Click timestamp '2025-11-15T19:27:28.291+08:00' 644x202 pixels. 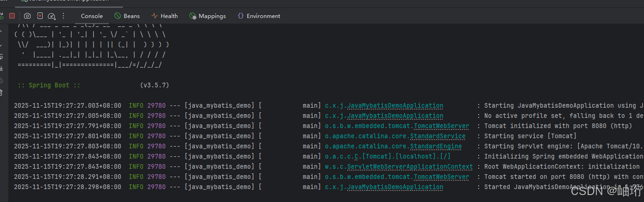click(68, 177)
